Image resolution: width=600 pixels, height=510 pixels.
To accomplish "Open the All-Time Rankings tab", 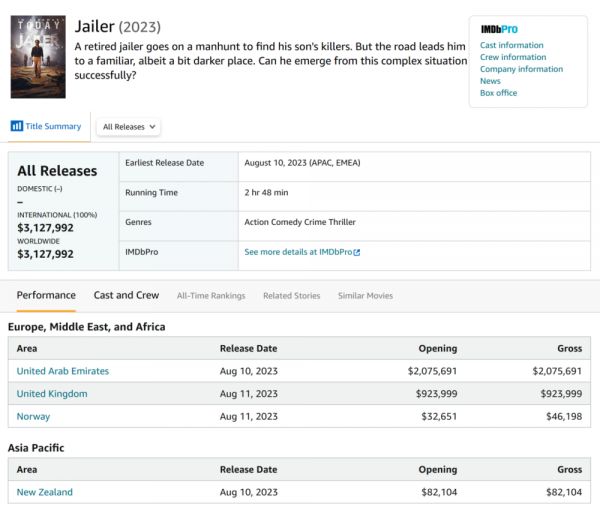I will 209,296.
